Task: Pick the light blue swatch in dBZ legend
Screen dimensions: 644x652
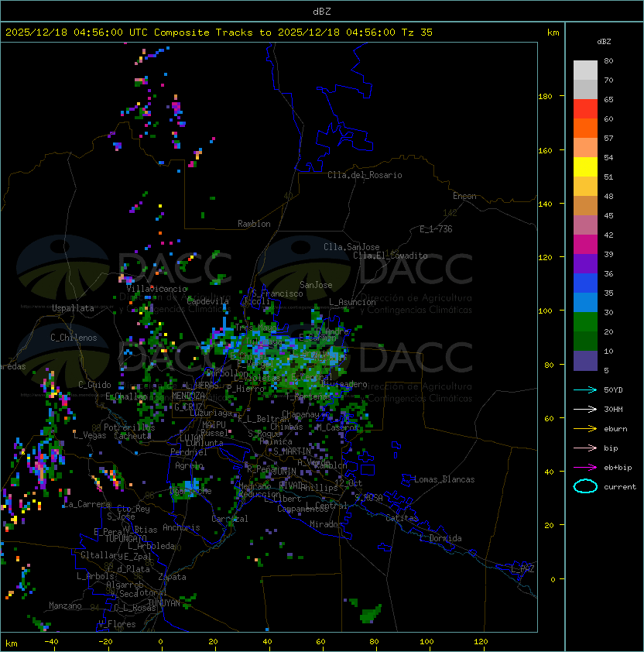Action: (x=585, y=302)
